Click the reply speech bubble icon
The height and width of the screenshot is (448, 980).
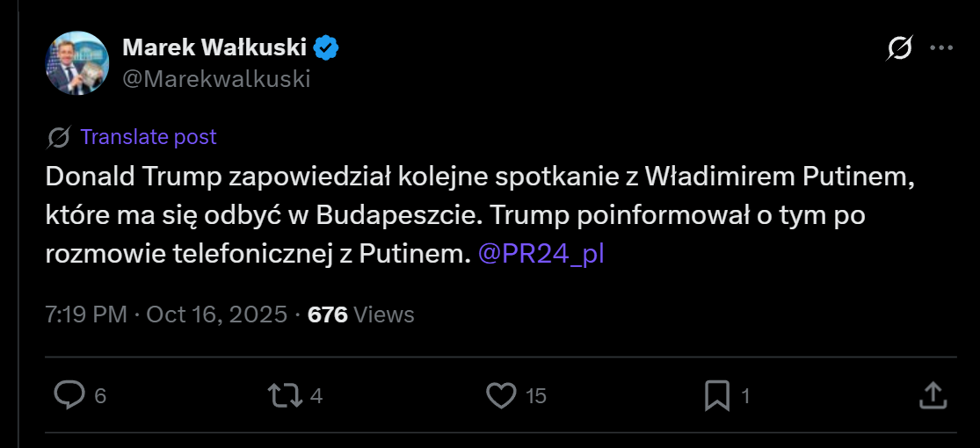[69, 395]
